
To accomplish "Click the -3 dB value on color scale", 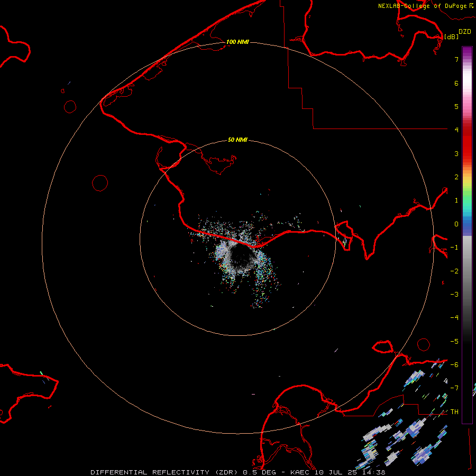I will click(x=454, y=295).
